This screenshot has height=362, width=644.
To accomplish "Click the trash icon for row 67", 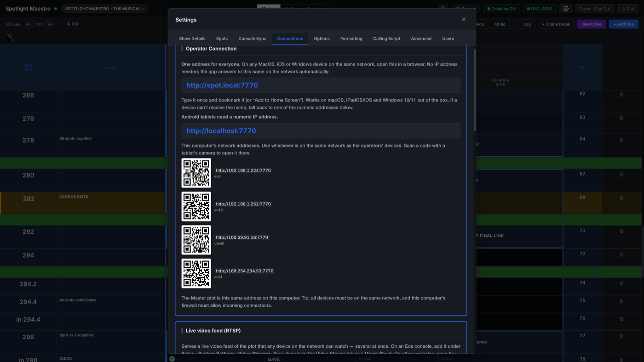I will pos(621,174).
